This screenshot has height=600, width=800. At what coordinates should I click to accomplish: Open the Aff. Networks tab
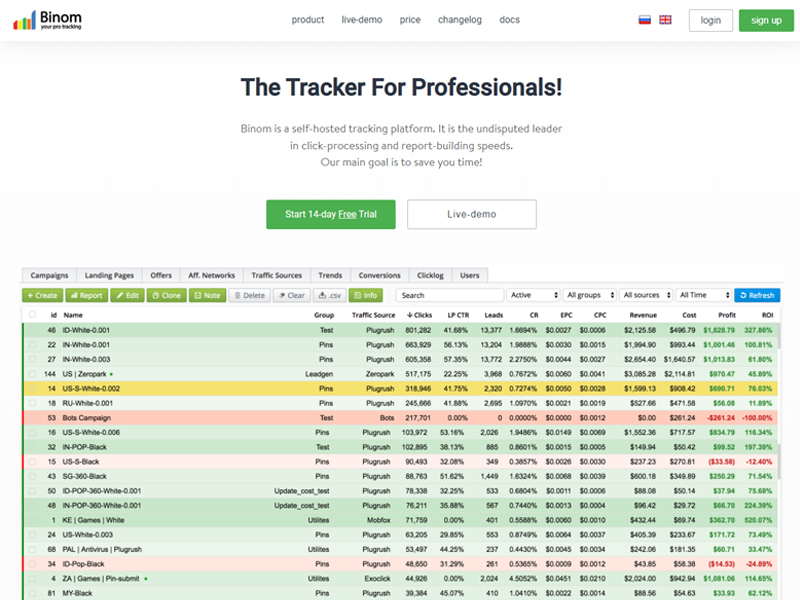point(212,276)
